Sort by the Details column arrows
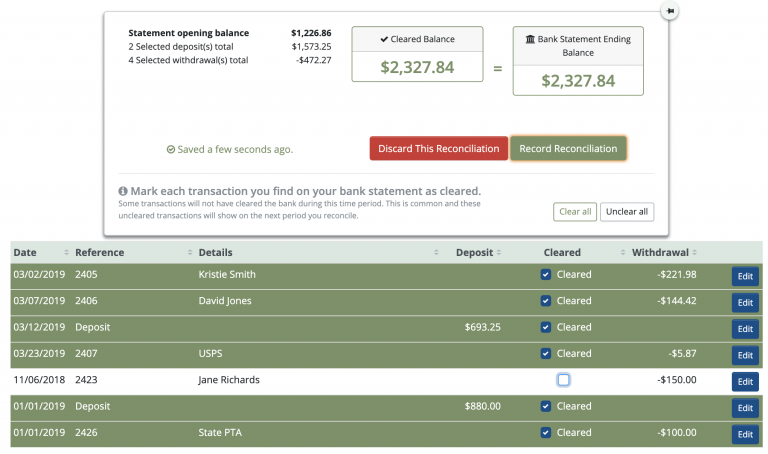The width and height of the screenshot is (768, 454). pyautogui.click(x=437, y=253)
